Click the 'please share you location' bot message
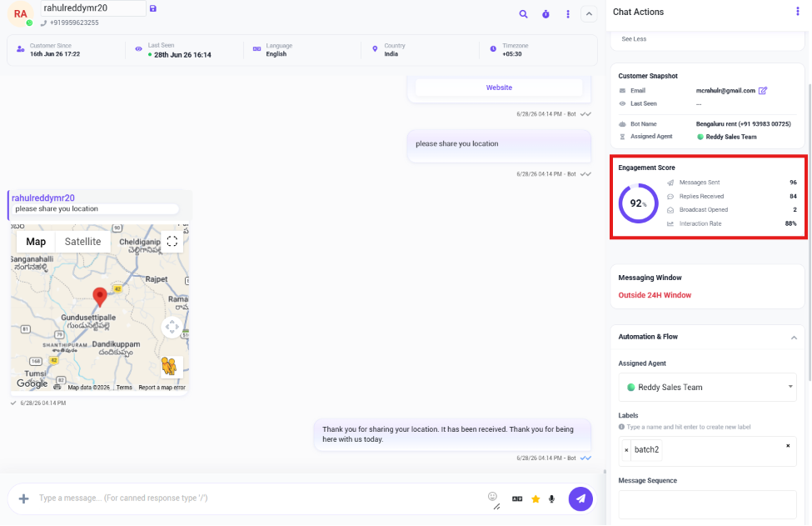812x526 pixels. pos(499,146)
